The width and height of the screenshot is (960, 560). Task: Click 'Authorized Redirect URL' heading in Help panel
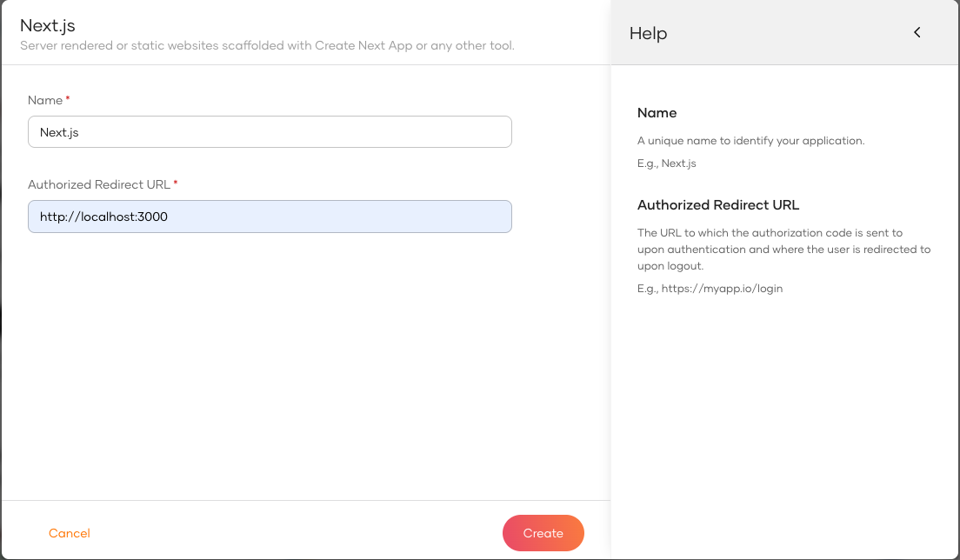[718, 205]
